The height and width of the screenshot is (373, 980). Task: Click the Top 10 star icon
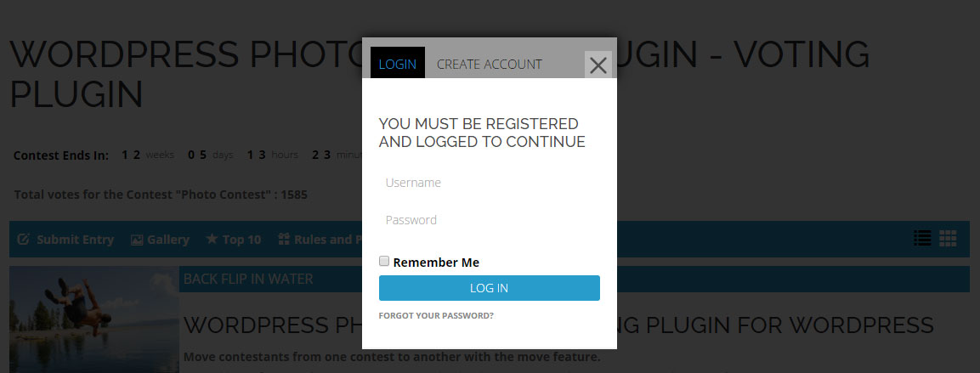[212, 240]
